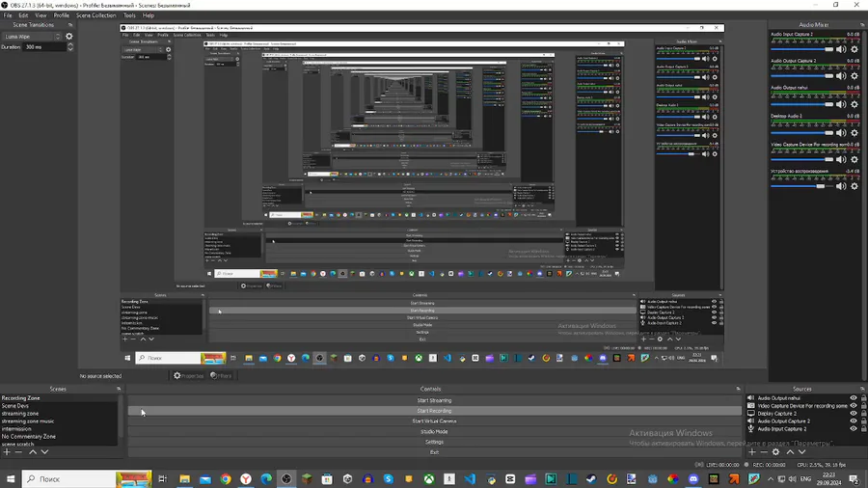Image resolution: width=868 pixels, height=488 pixels.
Task: Add a new scene with plus button
Action: click(7, 452)
